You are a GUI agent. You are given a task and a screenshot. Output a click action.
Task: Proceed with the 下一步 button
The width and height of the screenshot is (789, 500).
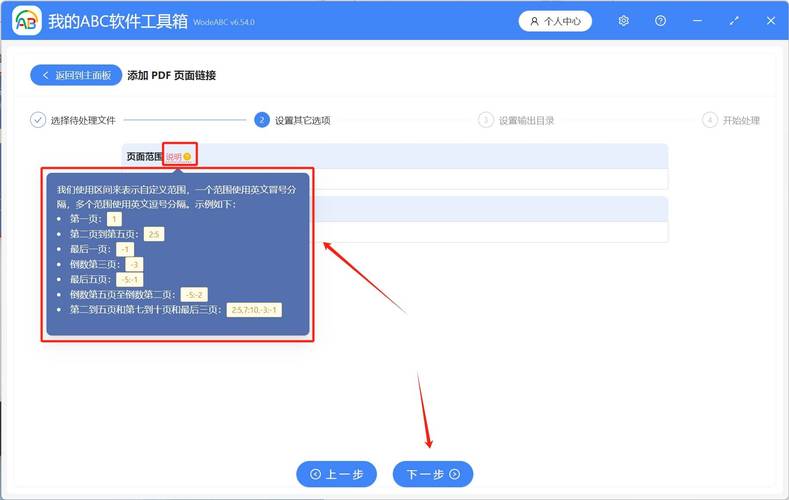point(433,474)
